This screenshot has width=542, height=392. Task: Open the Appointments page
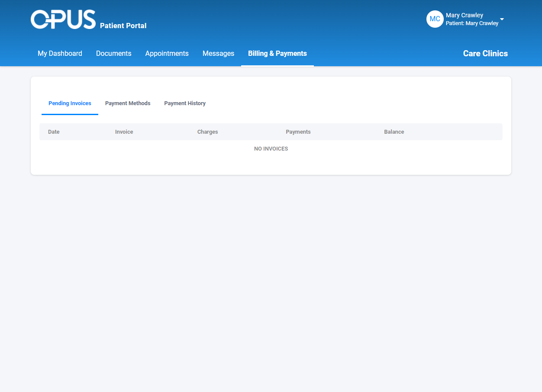[x=167, y=54]
